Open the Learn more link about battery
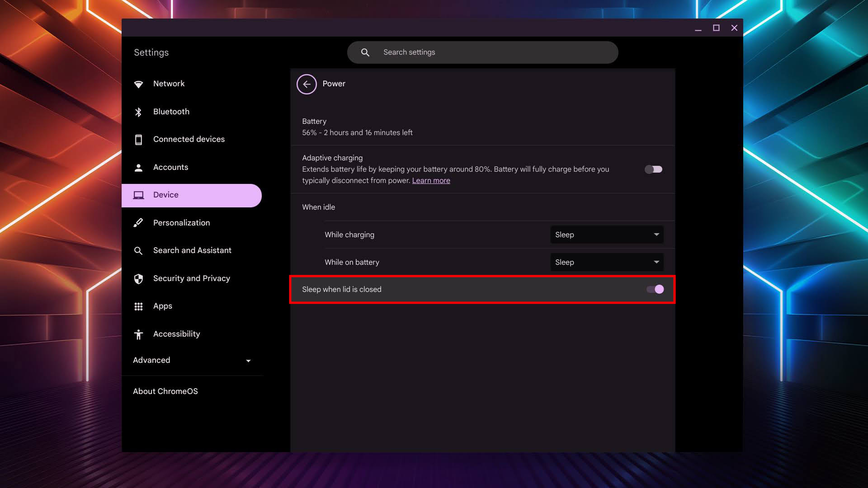The image size is (868, 488). click(x=431, y=180)
